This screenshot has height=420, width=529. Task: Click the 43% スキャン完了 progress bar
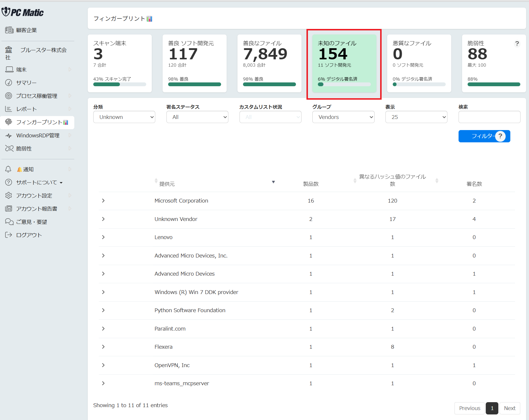click(120, 84)
